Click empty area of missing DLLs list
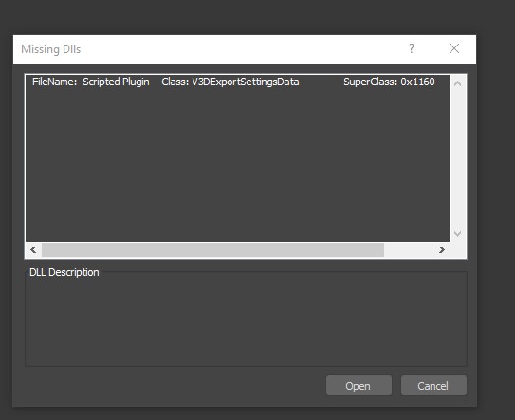Image resolution: width=515 pixels, height=420 pixels. tap(237, 164)
